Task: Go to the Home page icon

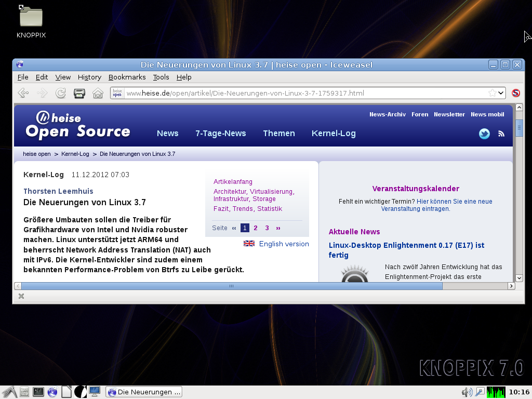Action: coord(98,93)
